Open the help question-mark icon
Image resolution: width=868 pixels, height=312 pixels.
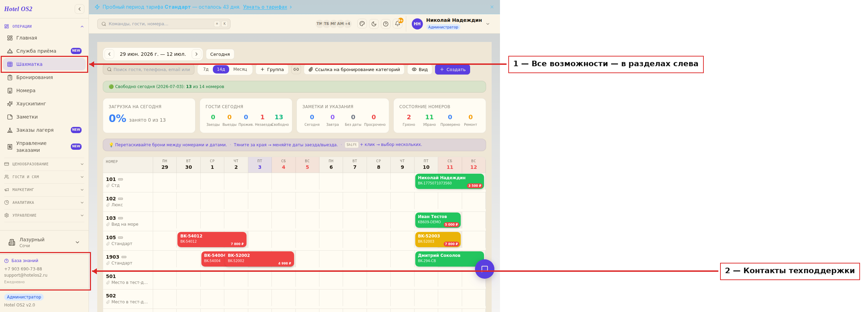click(386, 24)
